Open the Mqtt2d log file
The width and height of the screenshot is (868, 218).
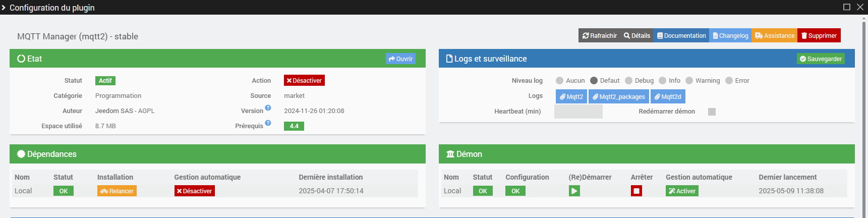[x=668, y=96]
